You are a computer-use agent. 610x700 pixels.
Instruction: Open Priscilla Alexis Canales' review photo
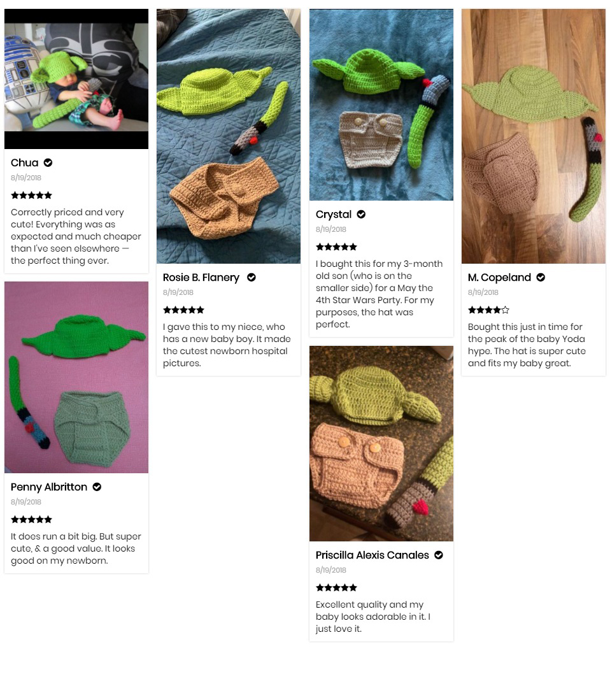tap(381, 444)
